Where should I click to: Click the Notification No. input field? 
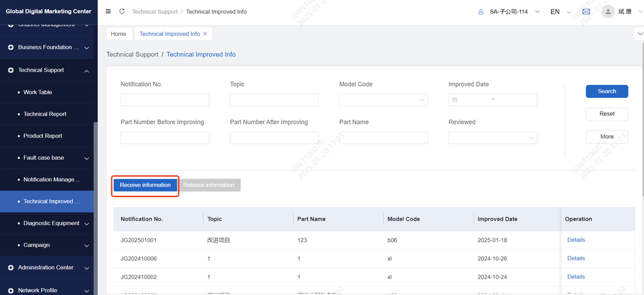click(x=165, y=100)
